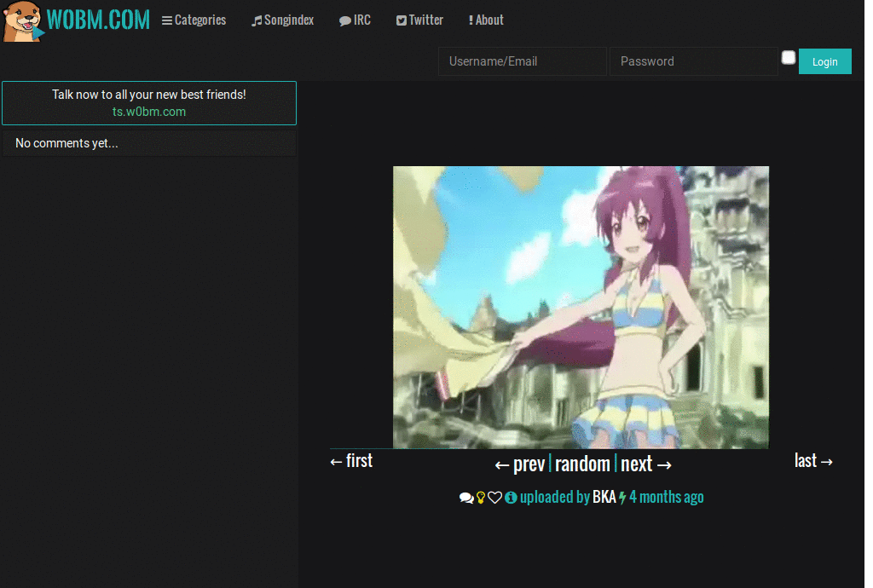Focus the Password field

[694, 61]
